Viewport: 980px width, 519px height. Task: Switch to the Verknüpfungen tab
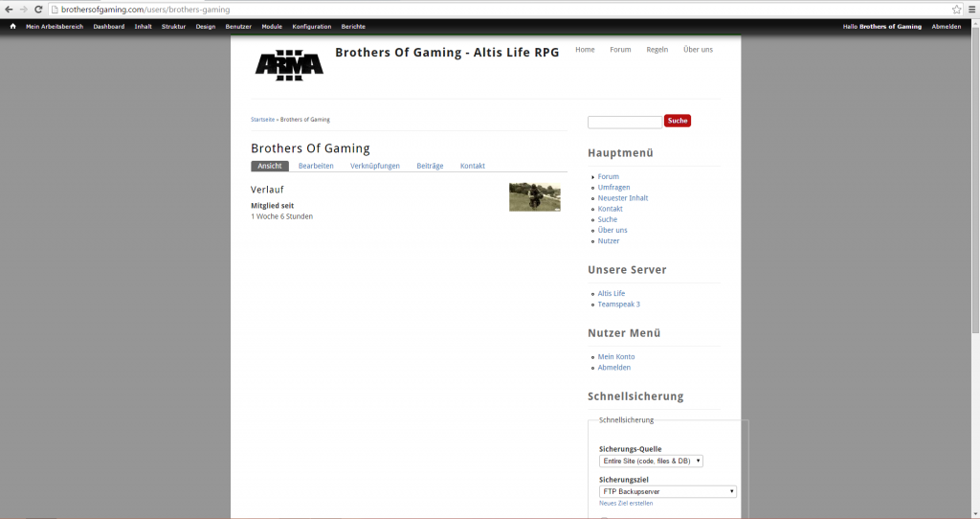click(x=375, y=166)
